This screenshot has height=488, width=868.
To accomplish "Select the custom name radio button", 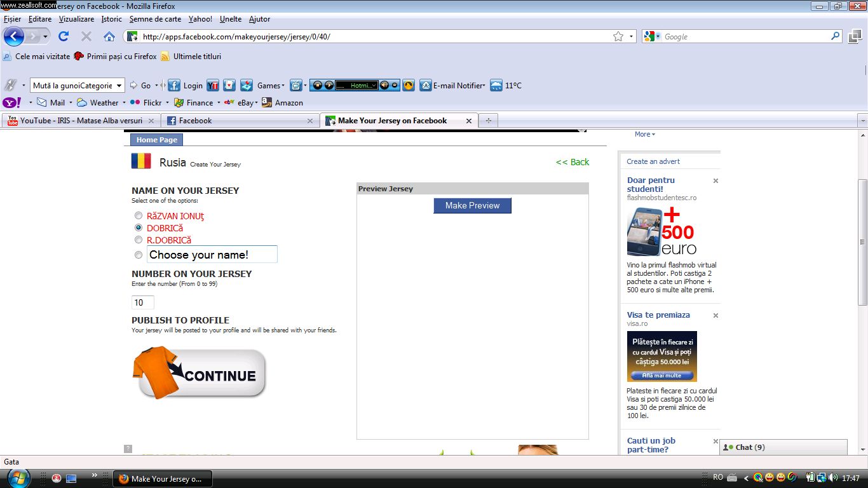I will pyautogui.click(x=139, y=255).
